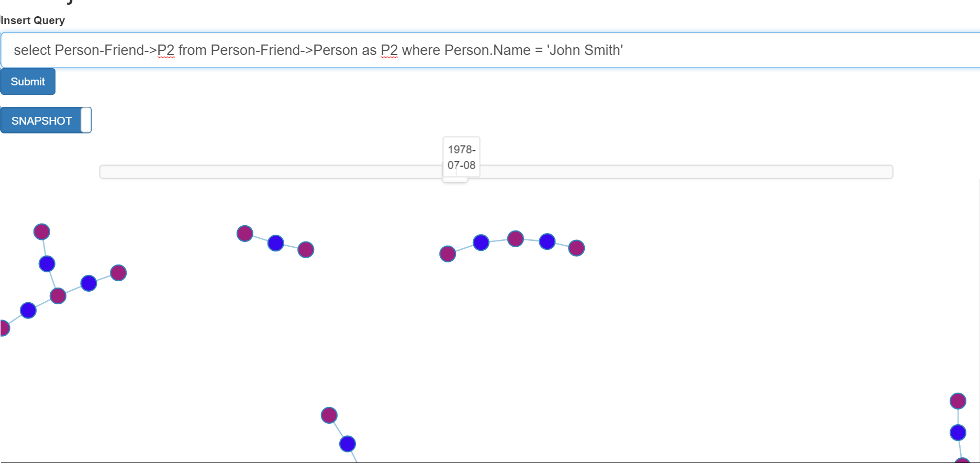Select the purple hub node joining three blue nodes
Screen dimensions: 980x463
click(58, 296)
